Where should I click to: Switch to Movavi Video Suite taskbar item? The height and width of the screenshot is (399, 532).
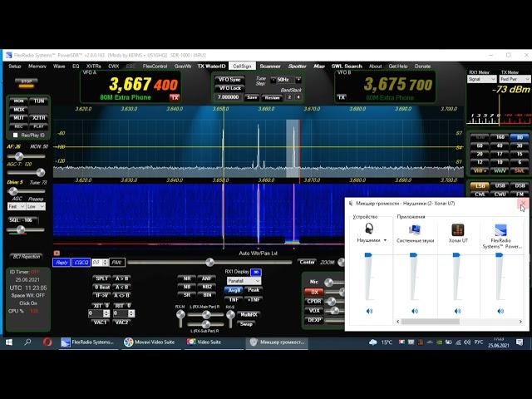[150, 342]
